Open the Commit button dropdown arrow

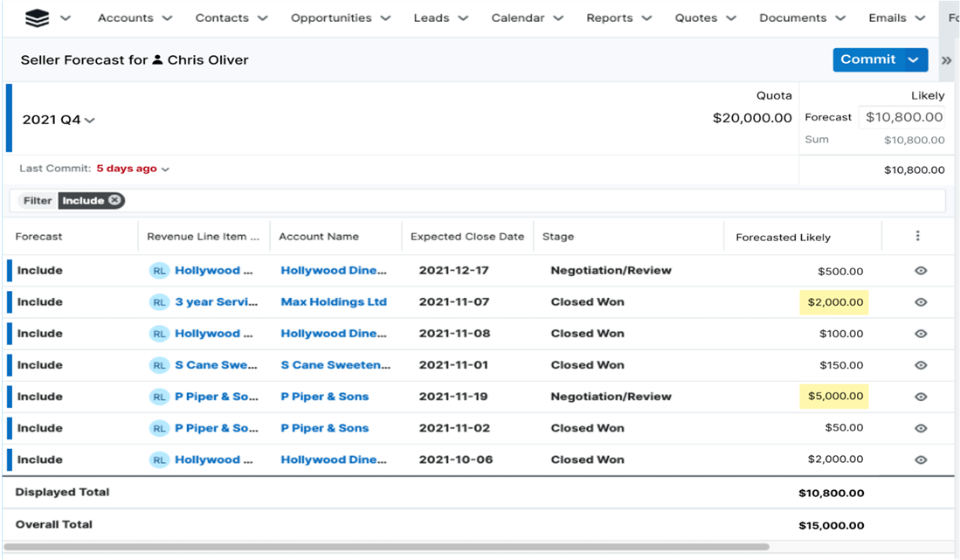[913, 60]
